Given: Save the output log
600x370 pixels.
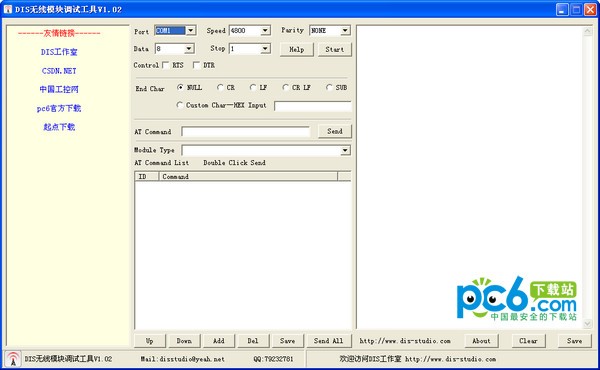Looking at the screenshot, I should pyautogui.click(x=575, y=341).
